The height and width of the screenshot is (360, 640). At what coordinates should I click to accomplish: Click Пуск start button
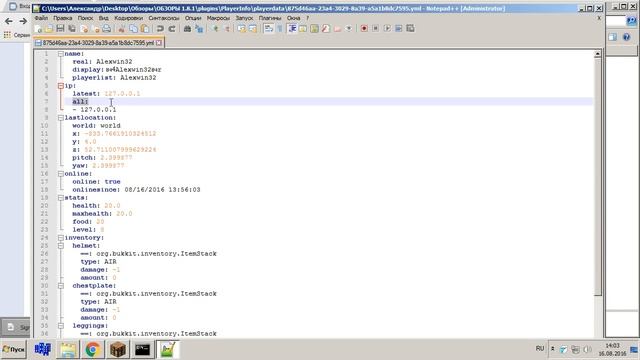point(13,349)
